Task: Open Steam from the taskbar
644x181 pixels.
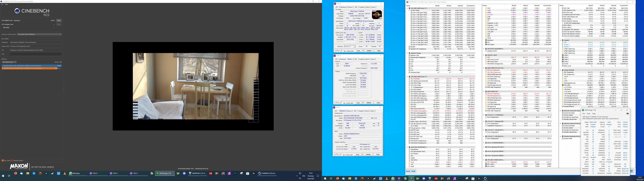Action: (52, 173)
